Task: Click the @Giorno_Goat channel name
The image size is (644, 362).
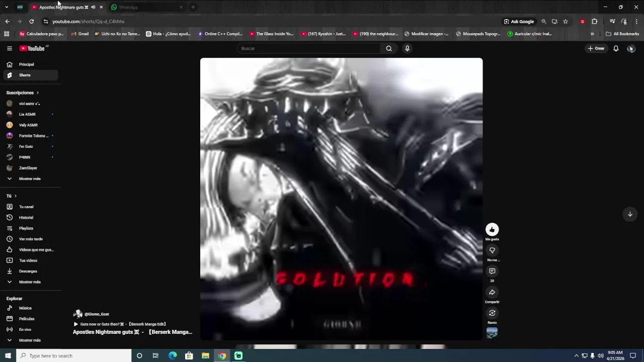Action: tap(97, 314)
